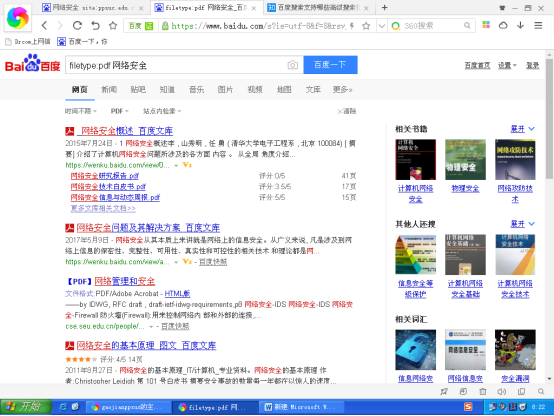Screen dimensions: 554x416
Task: Open the colorful extensions grid icon
Action: pyautogui.click(x=486, y=25)
